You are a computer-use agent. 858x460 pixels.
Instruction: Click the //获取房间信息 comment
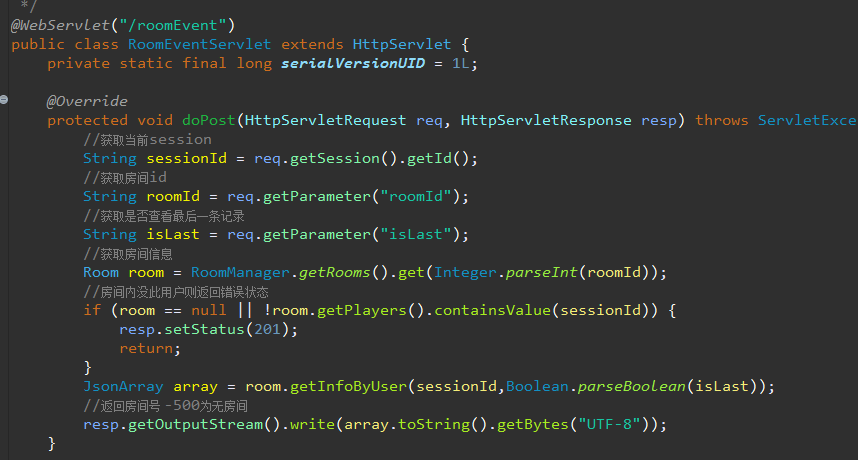click(128, 254)
